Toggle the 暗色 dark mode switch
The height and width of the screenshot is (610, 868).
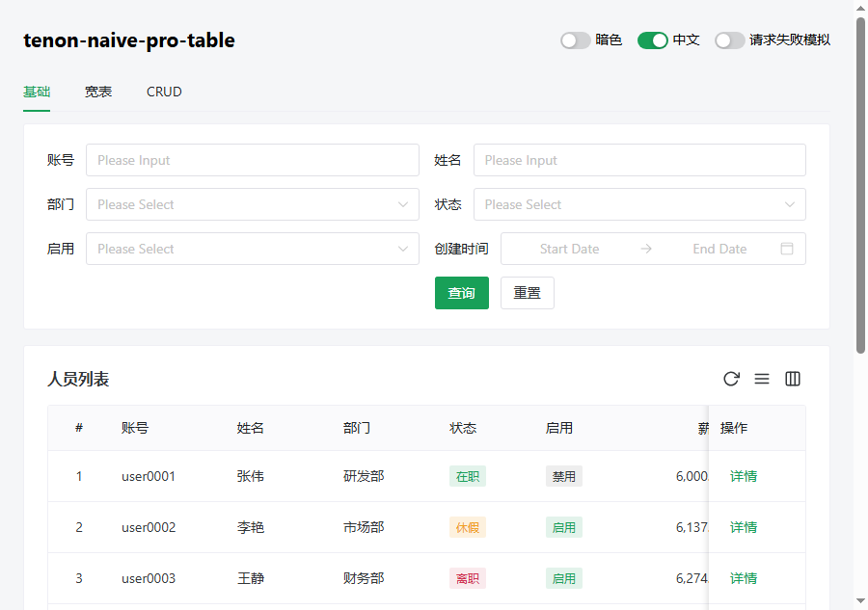coord(575,40)
